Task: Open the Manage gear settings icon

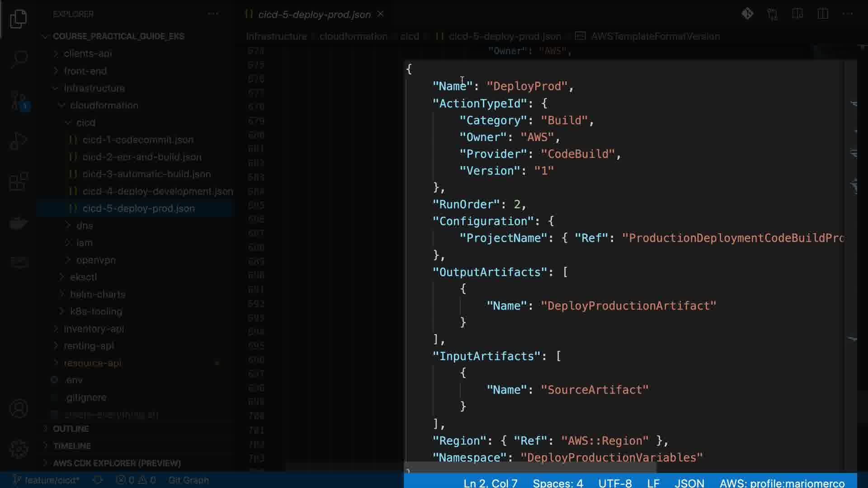Action: pos(19,449)
